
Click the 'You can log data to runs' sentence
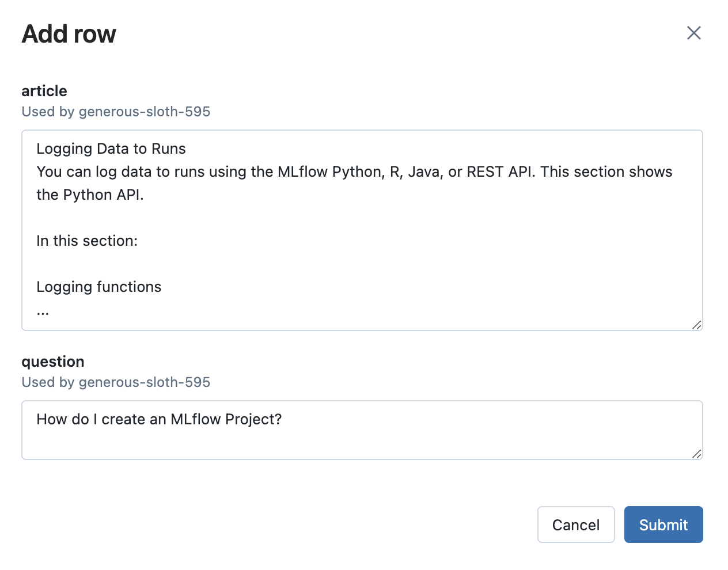coord(354,172)
